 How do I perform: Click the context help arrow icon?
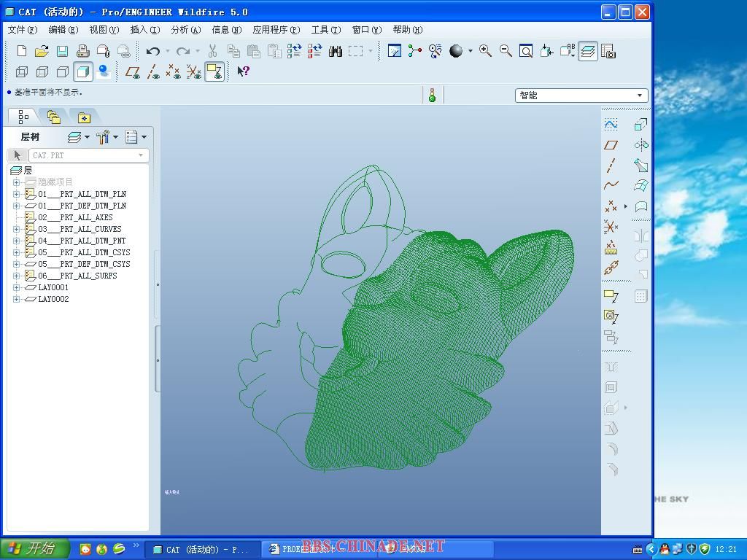pyautogui.click(x=243, y=71)
